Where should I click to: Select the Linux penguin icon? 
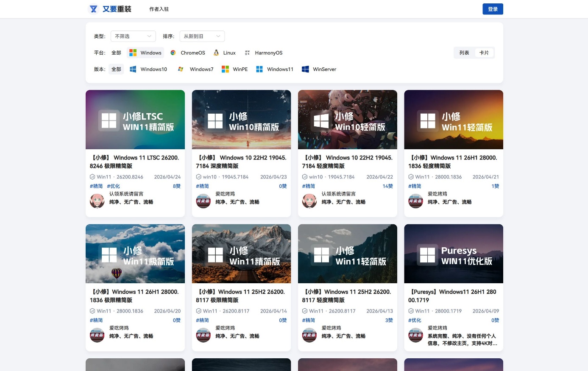[216, 53]
